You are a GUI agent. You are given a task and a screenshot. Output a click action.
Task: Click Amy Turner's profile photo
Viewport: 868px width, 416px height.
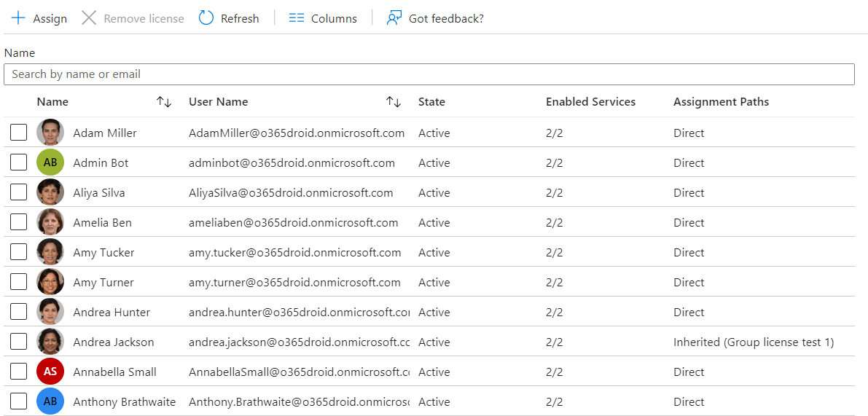tap(50, 282)
